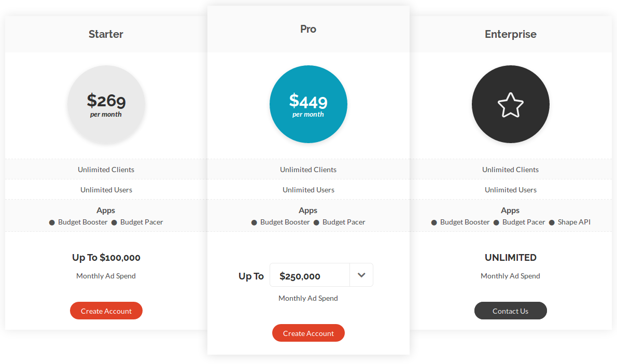Click the $269 per month price circle
Screen dimensions: 617x364
(x=106, y=104)
